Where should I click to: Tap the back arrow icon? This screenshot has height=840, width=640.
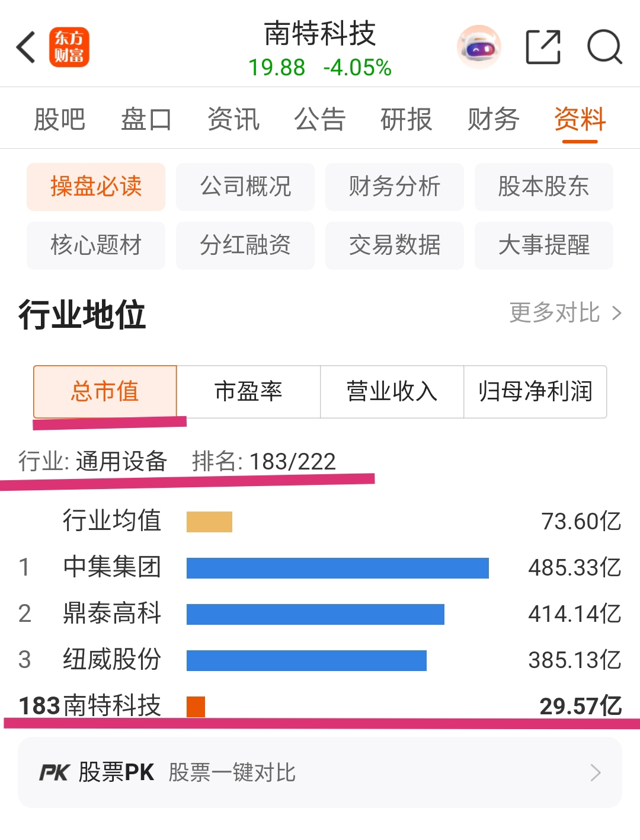tap(26, 47)
